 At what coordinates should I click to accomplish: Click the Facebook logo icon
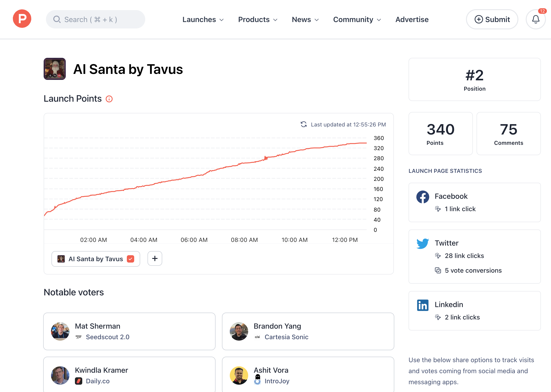(x=423, y=197)
